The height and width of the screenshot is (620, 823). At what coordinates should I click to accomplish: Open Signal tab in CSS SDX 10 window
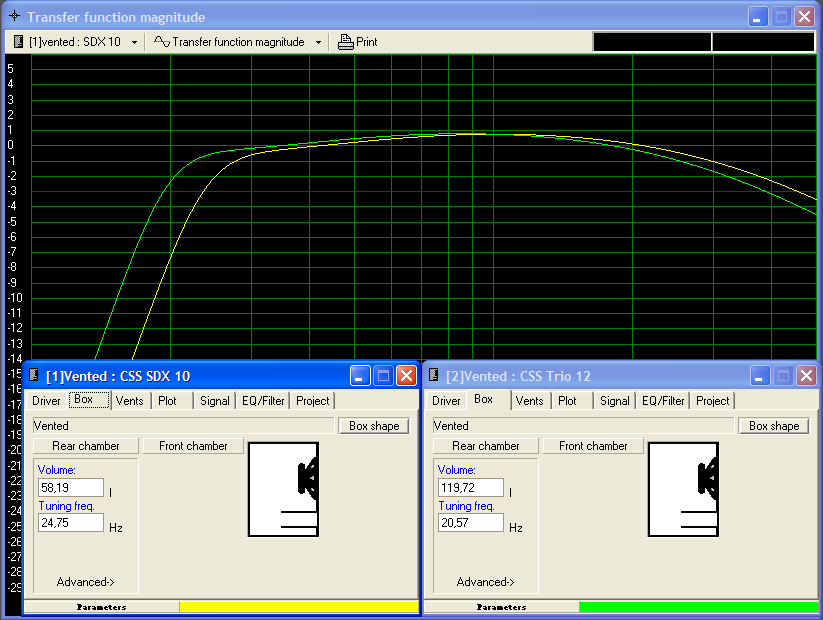coord(215,401)
